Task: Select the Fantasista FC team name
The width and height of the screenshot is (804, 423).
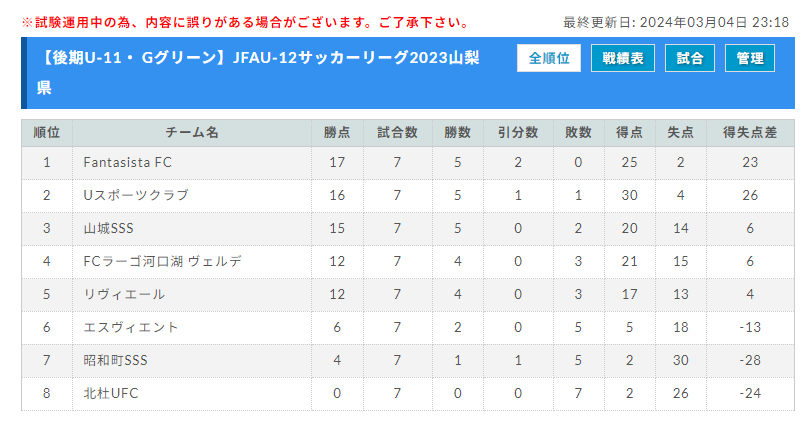Action: 128,163
